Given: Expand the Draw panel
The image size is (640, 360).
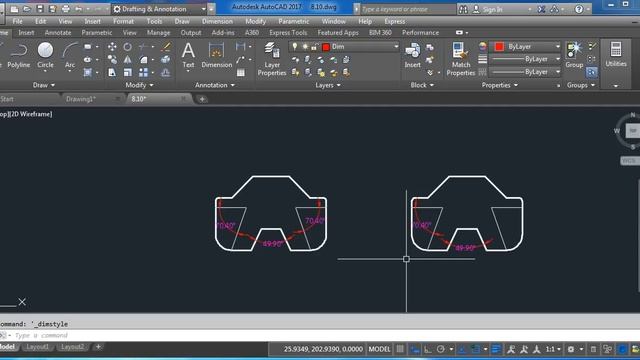Looking at the screenshot, I should tap(44, 85).
